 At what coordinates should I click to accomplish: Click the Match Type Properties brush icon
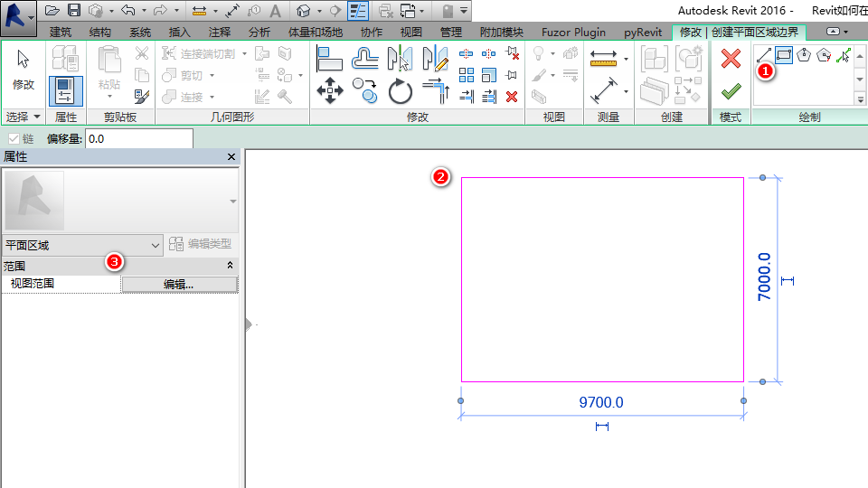pyautogui.click(x=142, y=97)
